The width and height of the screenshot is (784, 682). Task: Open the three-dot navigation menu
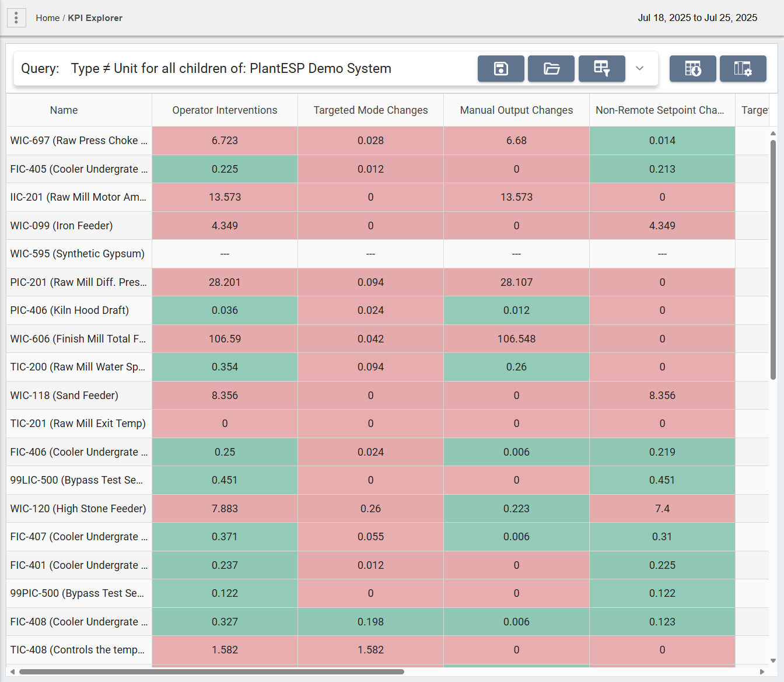[16, 18]
